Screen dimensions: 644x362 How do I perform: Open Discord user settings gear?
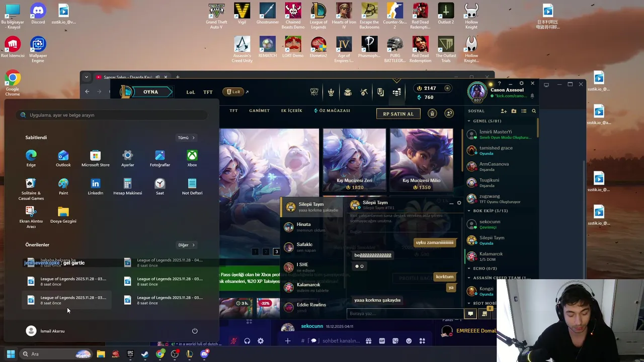(261, 341)
